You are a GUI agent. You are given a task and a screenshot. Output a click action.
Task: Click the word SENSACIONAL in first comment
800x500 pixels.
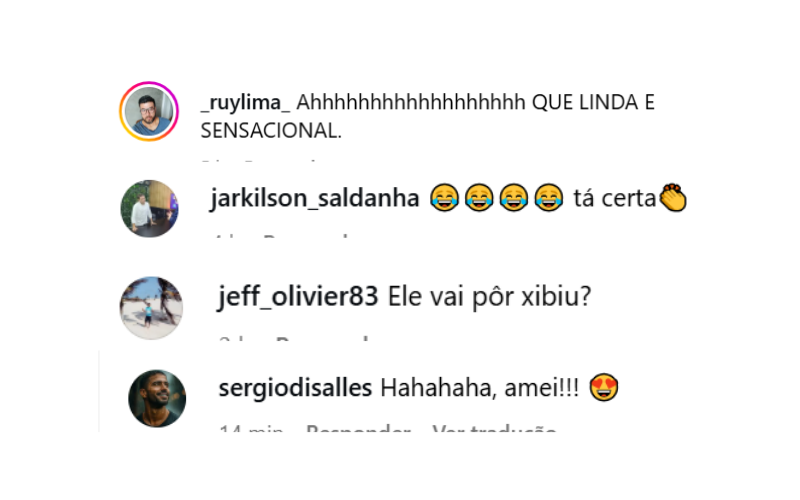[271, 131]
